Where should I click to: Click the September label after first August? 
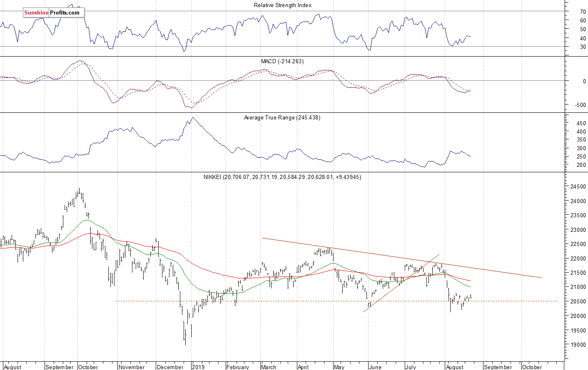pyautogui.click(x=60, y=367)
